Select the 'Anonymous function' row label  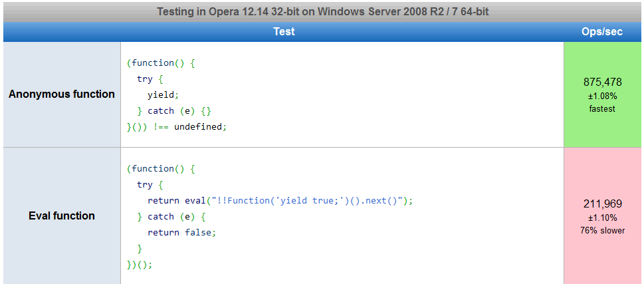pyautogui.click(x=62, y=94)
